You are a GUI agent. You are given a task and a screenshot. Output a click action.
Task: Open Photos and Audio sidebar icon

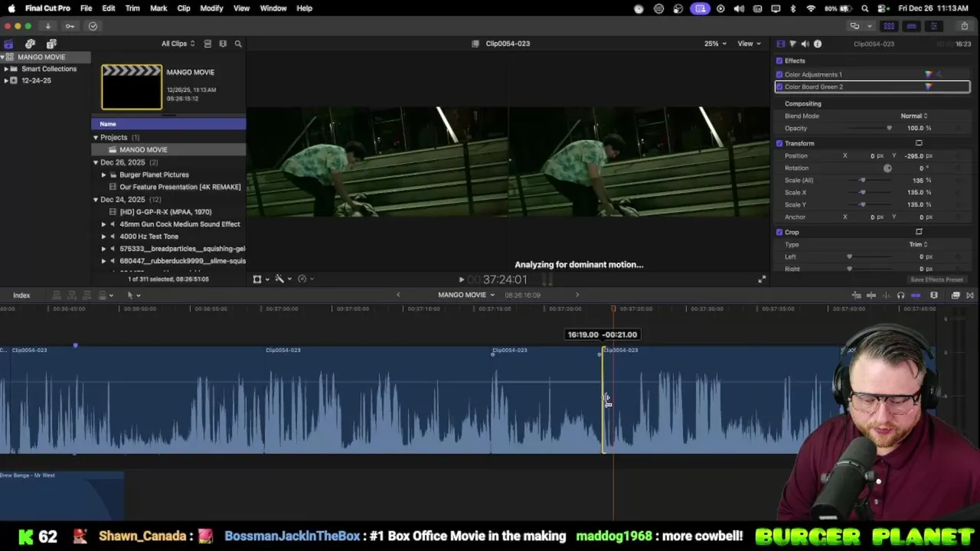(30, 44)
